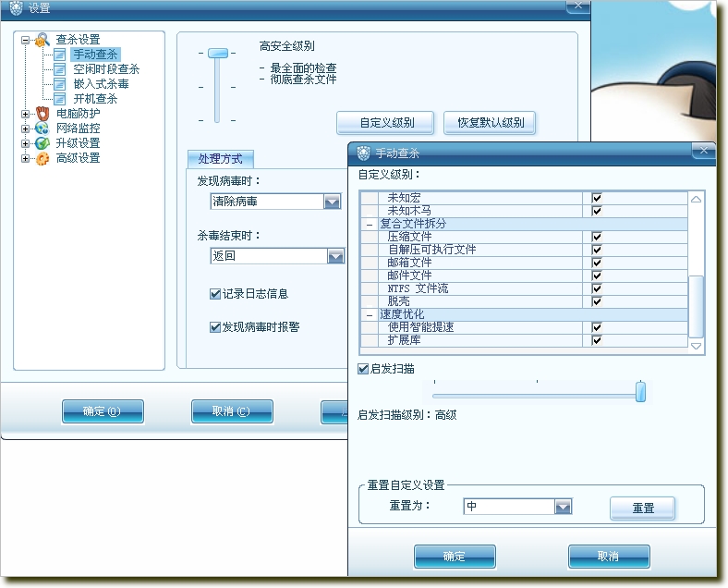This screenshot has height=588, width=728.
Task: Click the page icon beside 开机查杀
Action: tap(59, 99)
